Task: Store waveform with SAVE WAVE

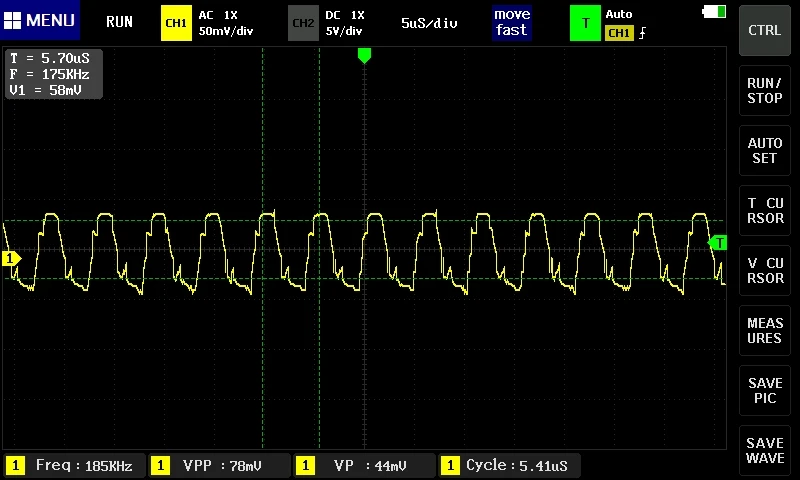Action: [x=764, y=450]
